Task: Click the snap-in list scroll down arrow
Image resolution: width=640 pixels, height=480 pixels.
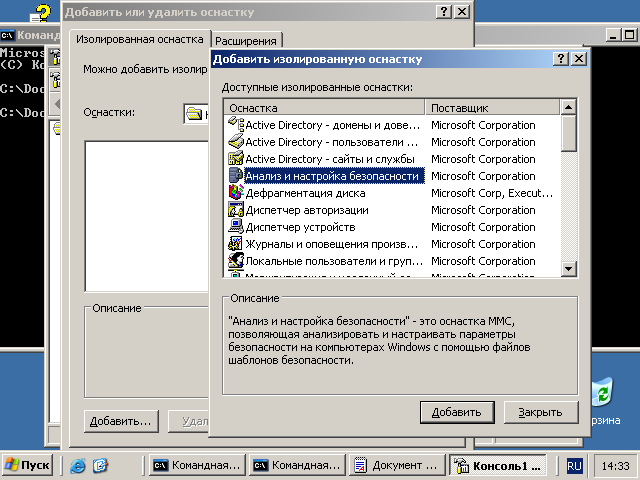Action: coord(568,269)
